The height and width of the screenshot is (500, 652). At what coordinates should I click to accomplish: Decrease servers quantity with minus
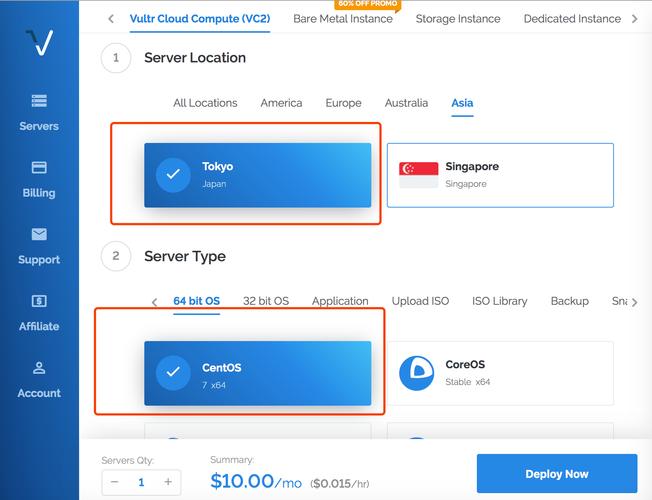point(115,482)
